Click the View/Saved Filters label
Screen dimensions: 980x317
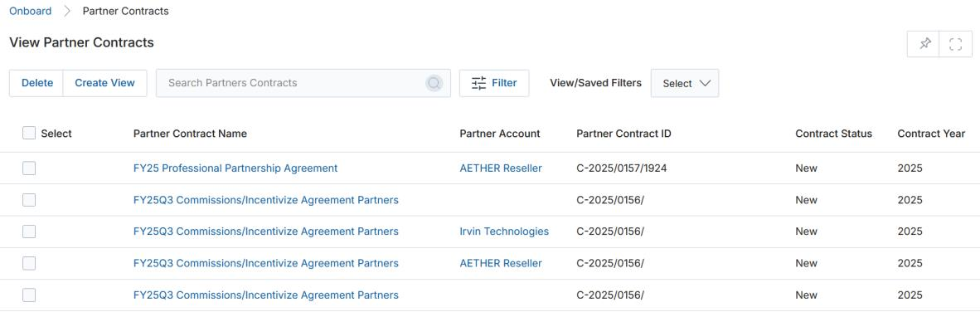coord(595,82)
